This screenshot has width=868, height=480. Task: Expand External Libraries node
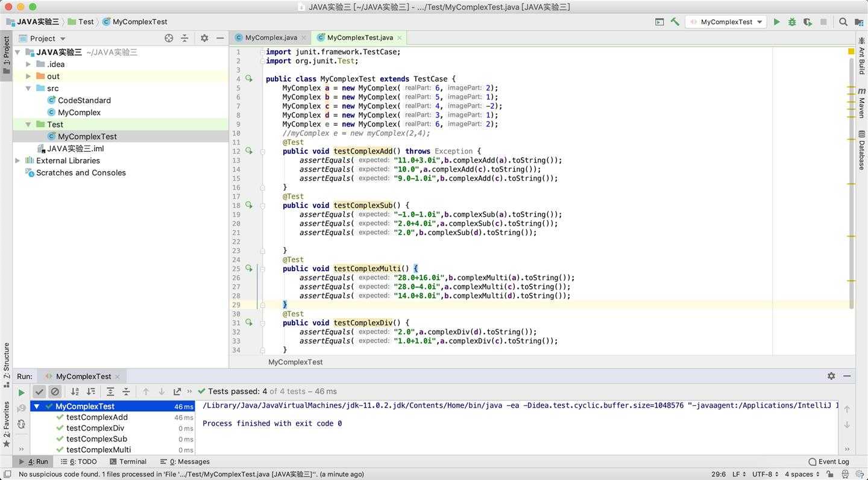coord(17,161)
